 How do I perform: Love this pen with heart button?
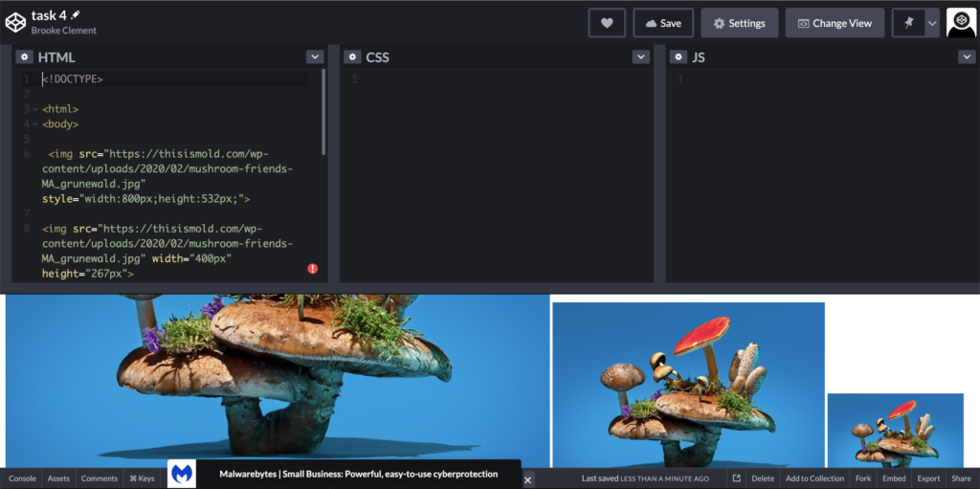tap(606, 23)
